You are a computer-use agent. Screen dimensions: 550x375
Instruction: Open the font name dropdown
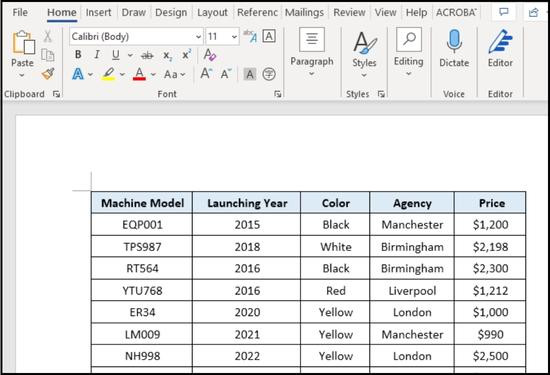pyautogui.click(x=198, y=36)
